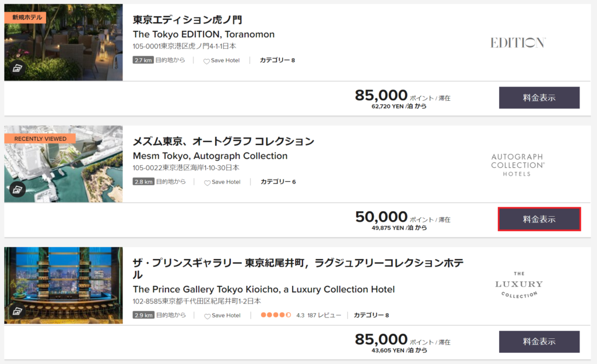Screen dimensions: 597x364
Task: Click The Luxury Collection brand logo
Action: coord(518,285)
